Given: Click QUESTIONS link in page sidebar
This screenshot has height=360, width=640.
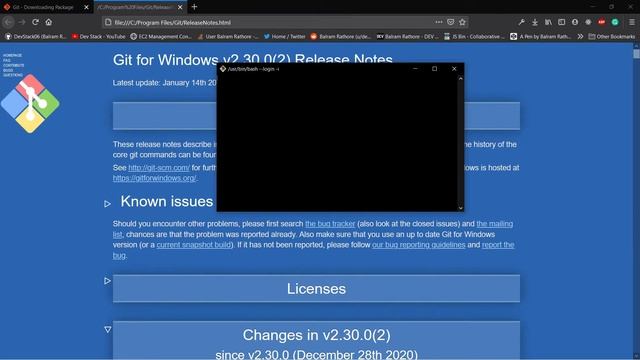Looking at the screenshot, I should click(13, 75).
